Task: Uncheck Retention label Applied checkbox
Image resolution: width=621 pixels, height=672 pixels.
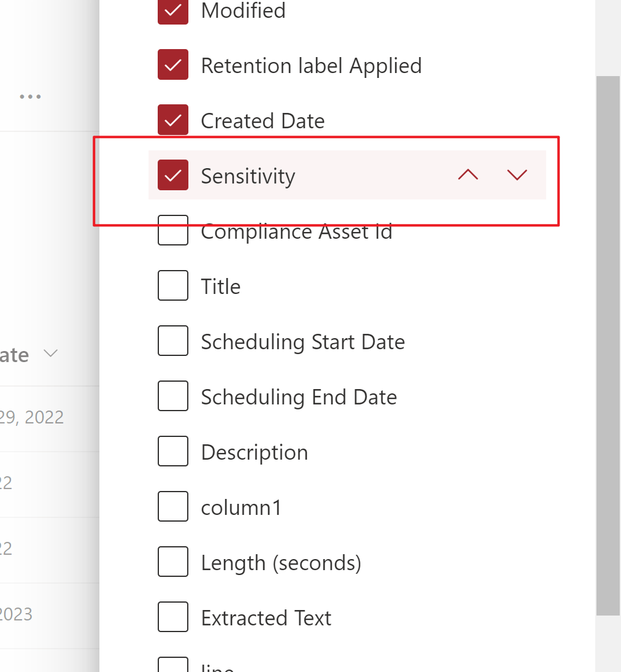Action: (x=172, y=64)
